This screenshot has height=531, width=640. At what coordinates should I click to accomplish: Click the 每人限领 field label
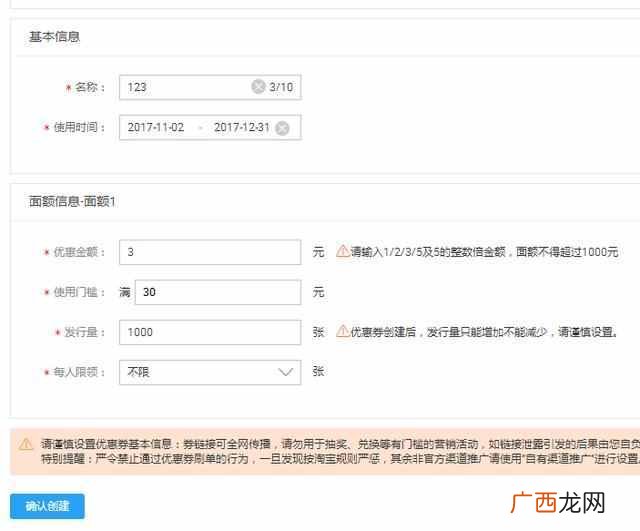pyautogui.click(x=79, y=372)
